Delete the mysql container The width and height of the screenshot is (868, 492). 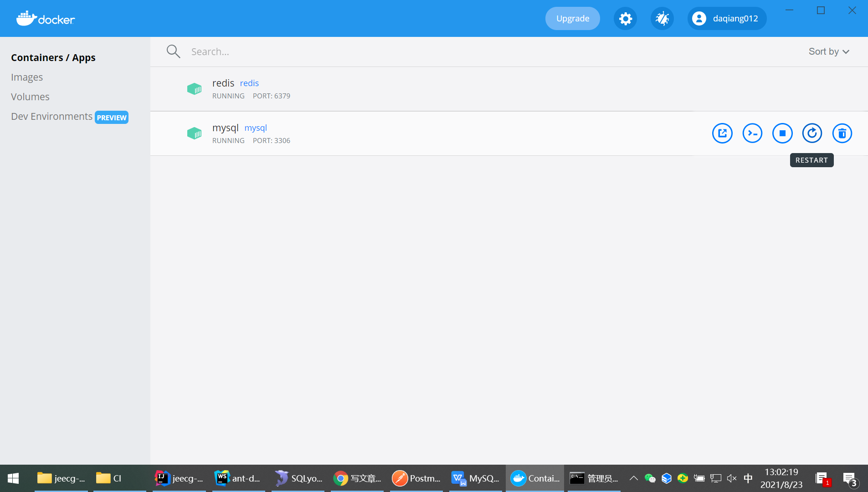(x=842, y=133)
